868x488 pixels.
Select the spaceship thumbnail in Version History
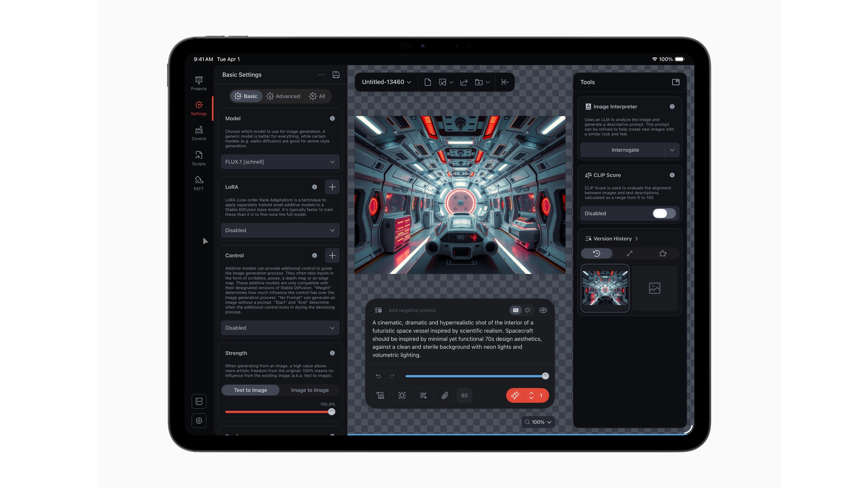point(605,288)
